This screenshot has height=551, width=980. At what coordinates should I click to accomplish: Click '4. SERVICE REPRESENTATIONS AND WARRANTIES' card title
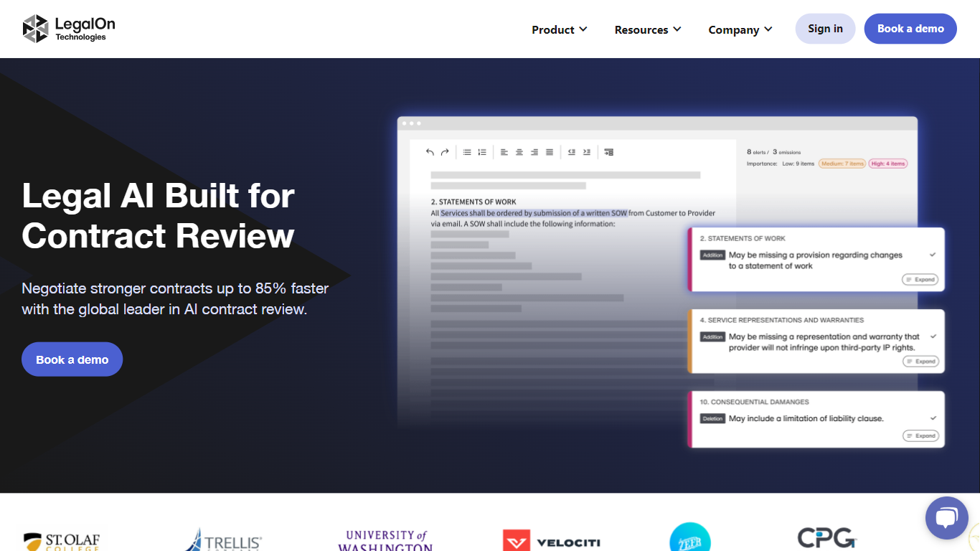pyautogui.click(x=782, y=320)
